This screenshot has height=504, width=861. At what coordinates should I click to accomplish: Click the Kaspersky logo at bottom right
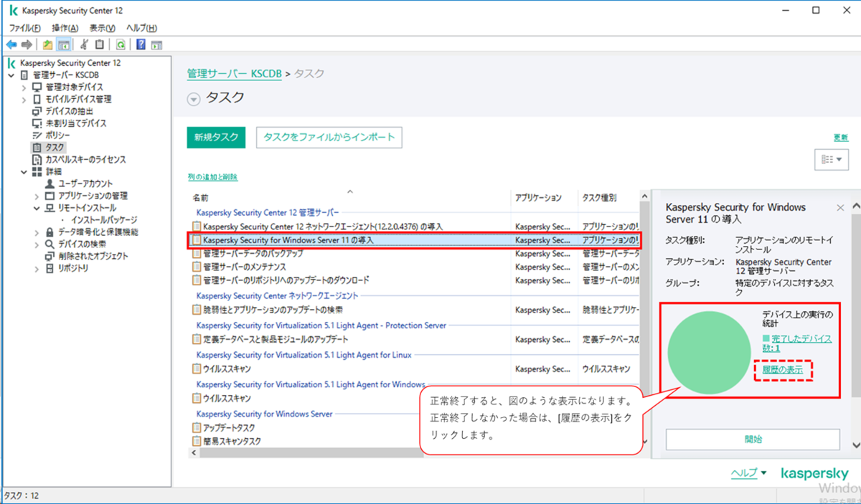point(814,473)
